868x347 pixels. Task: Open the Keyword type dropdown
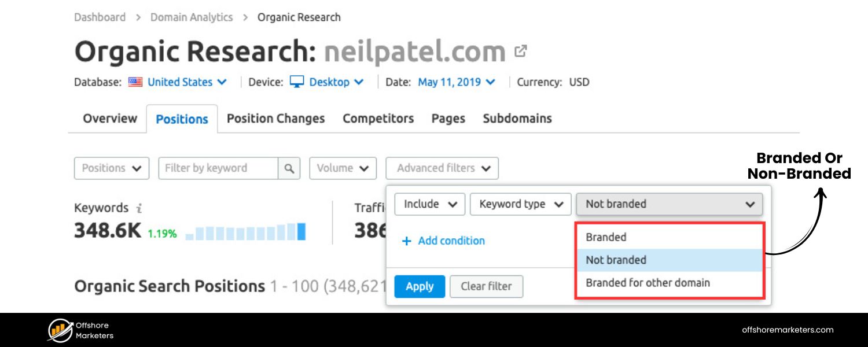tap(520, 204)
